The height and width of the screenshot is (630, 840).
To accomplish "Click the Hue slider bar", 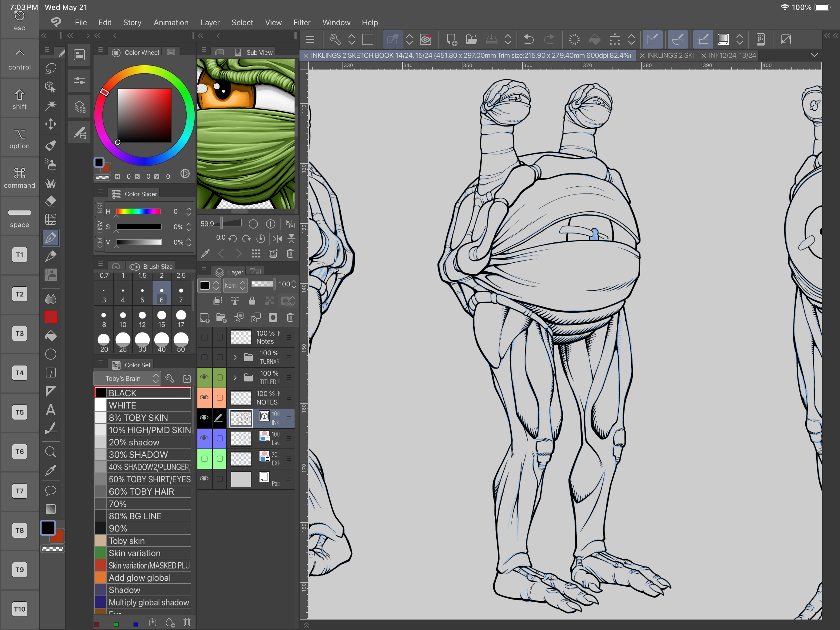I will (138, 211).
